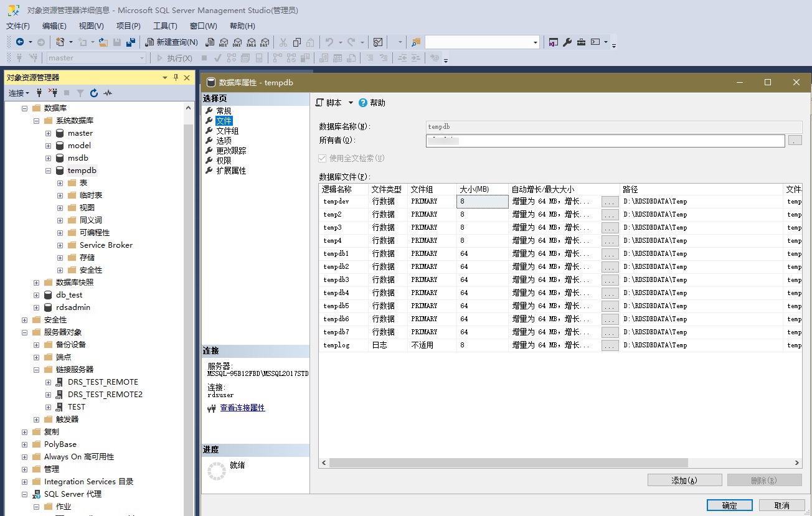Screen dimensions: 812x516
Task: Click the navigate back arrow in toolbar
Action: point(20,42)
